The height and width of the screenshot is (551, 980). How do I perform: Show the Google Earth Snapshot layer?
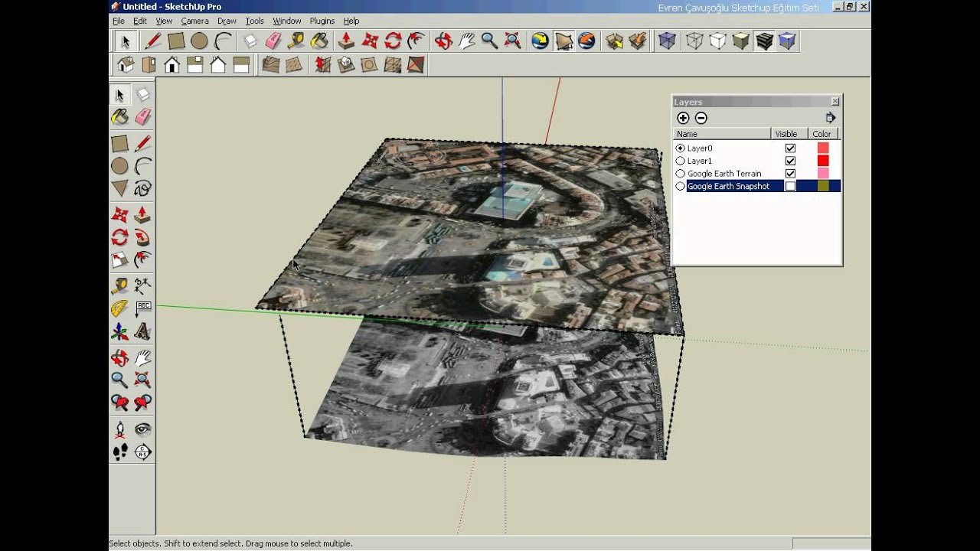790,186
